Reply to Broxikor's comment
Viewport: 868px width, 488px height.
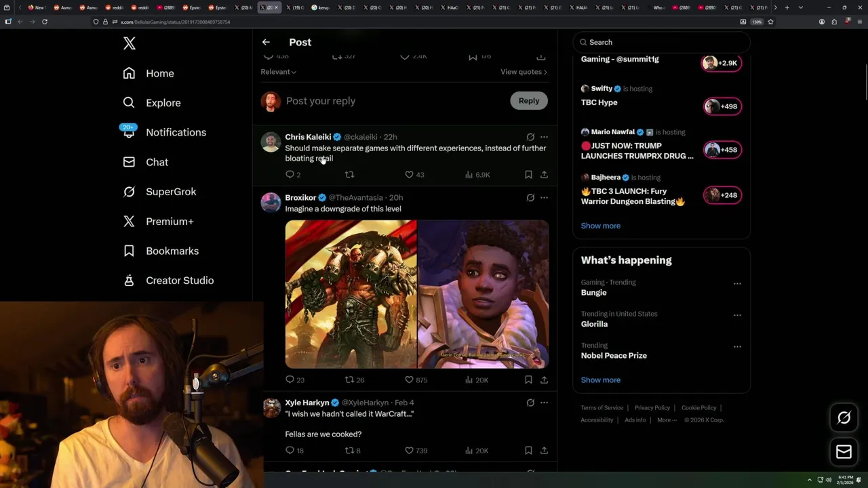coord(295,380)
